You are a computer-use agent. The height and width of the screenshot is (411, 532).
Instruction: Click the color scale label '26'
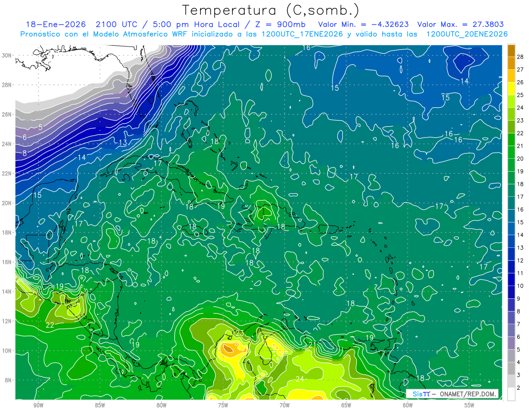coord(520,82)
